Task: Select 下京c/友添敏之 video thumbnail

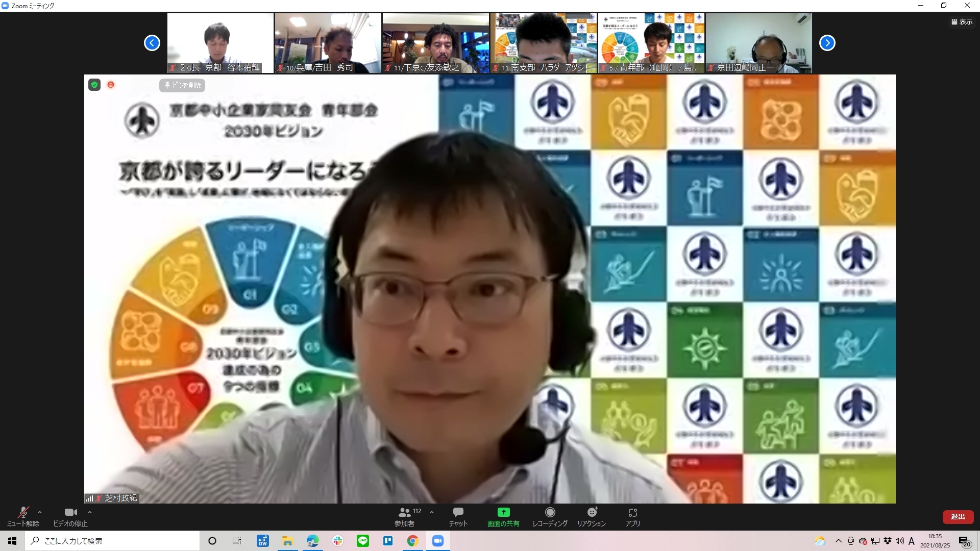Action: [x=435, y=43]
